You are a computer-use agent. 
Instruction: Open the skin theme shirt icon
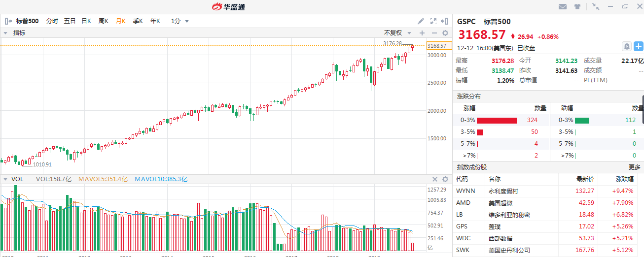click(577, 7)
